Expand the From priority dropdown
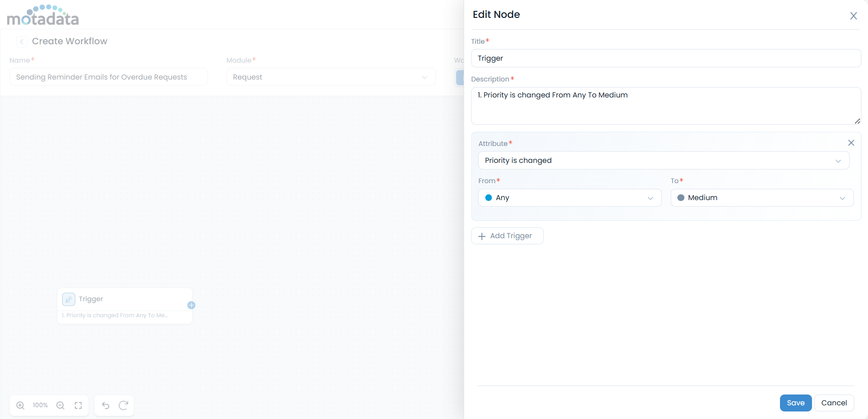 pyautogui.click(x=570, y=198)
